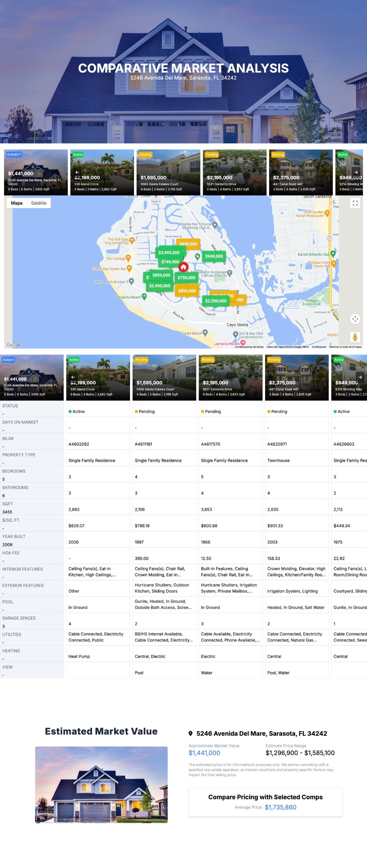The image size is (367, 868).
Task: Open 5531 Contento Drive card above map
Action: pyautogui.click(x=234, y=173)
